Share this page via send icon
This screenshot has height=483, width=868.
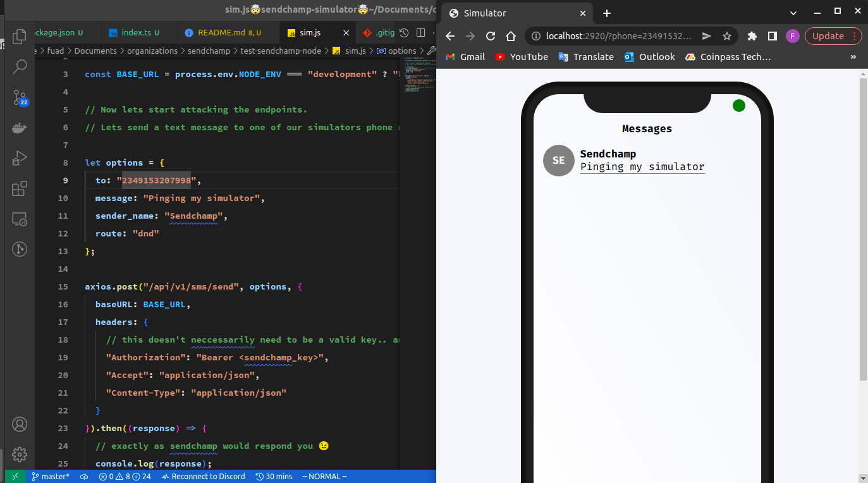(707, 36)
